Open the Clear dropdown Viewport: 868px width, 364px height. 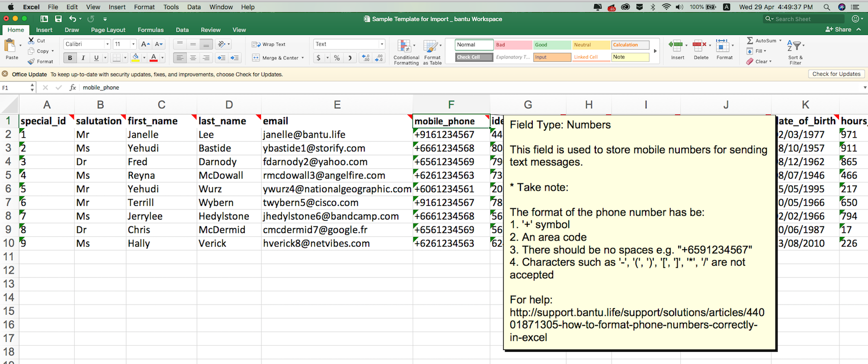pos(770,62)
